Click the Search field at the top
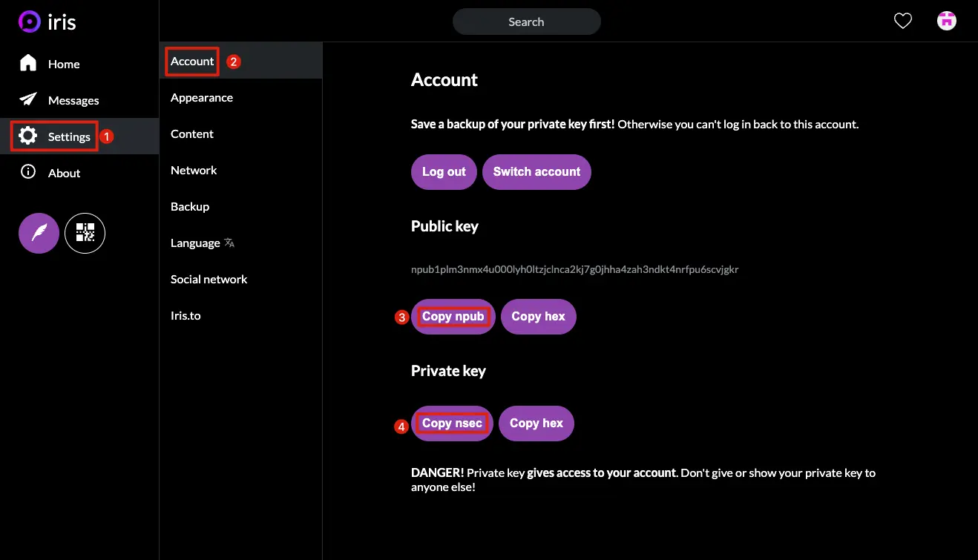 [x=526, y=21]
